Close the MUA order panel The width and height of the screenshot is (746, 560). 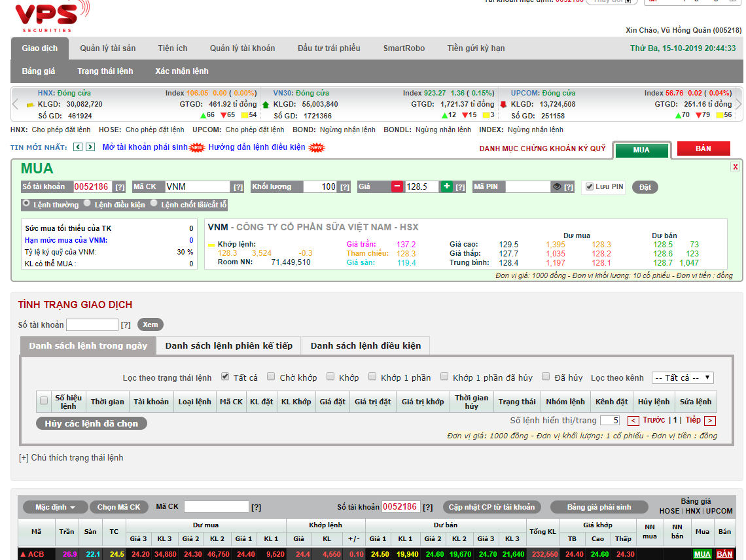pyautogui.click(x=735, y=167)
